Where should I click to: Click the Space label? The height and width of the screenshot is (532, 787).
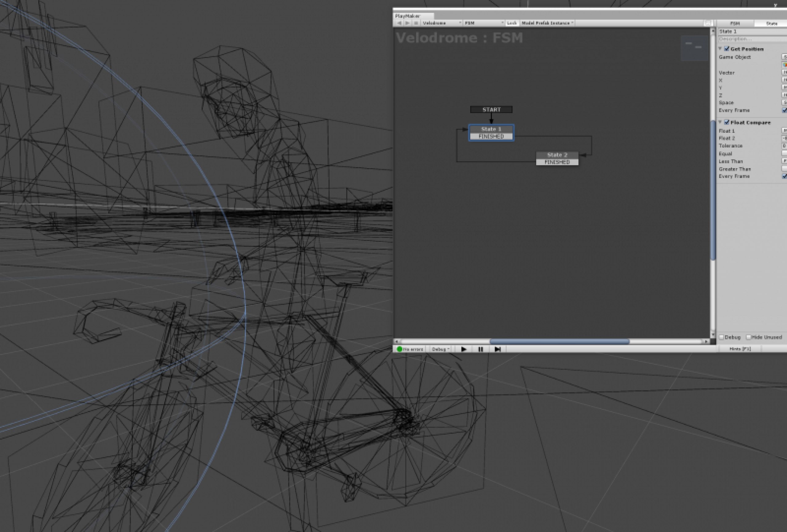click(726, 103)
